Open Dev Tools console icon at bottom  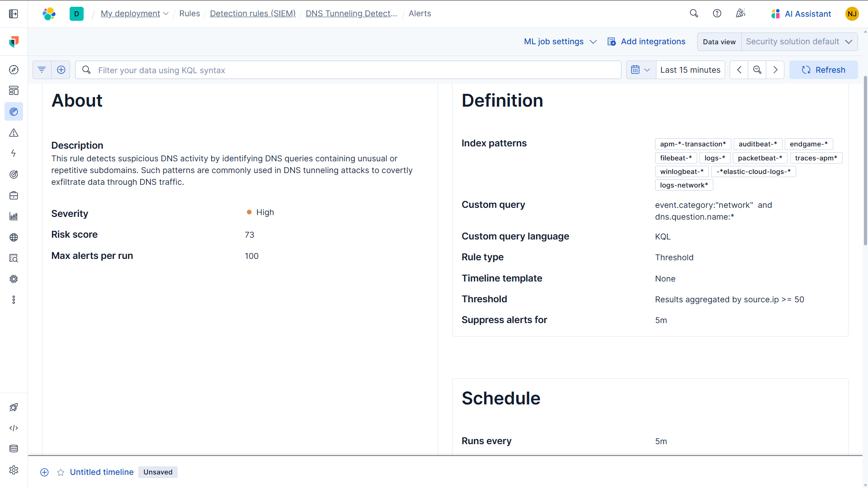tap(14, 428)
